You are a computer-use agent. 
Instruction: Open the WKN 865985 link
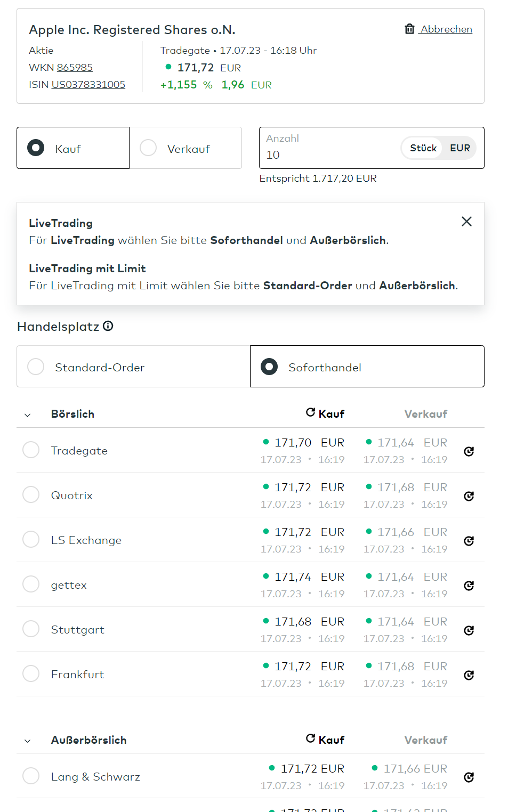pos(75,68)
